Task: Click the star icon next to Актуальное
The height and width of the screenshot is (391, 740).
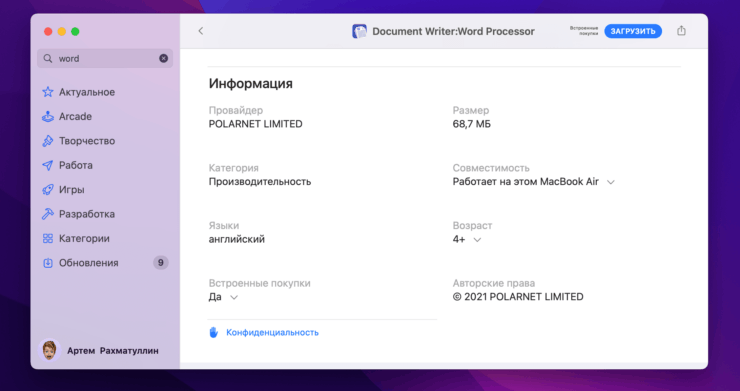Action: [48, 92]
